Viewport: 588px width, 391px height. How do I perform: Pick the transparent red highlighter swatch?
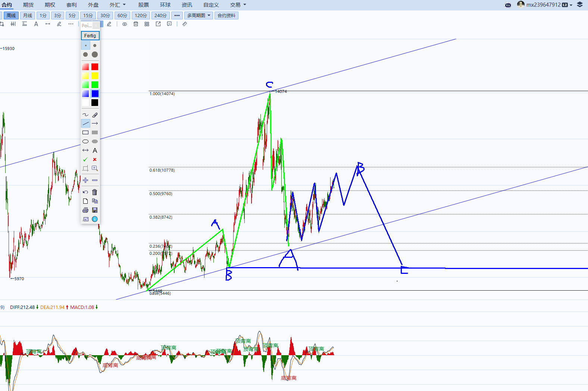click(85, 67)
